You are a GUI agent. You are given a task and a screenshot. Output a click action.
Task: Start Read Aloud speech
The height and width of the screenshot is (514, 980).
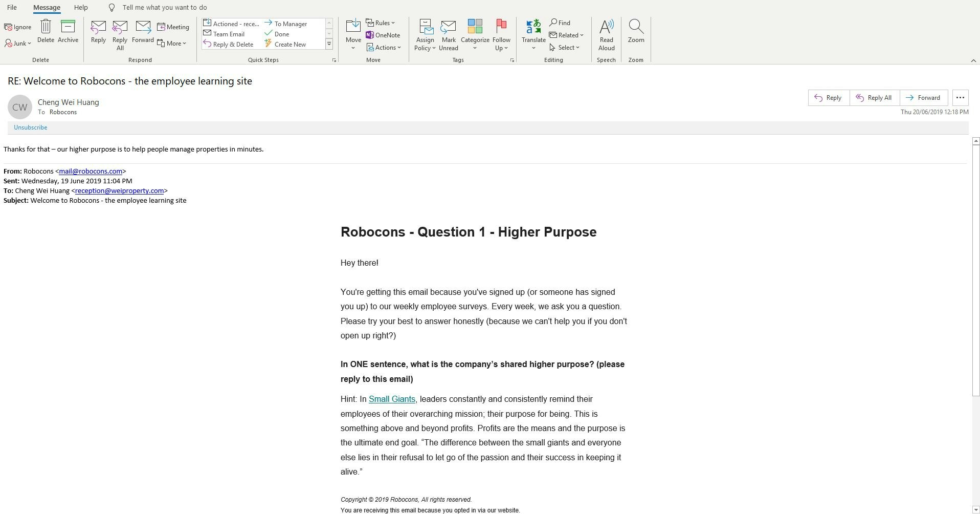[x=607, y=35]
